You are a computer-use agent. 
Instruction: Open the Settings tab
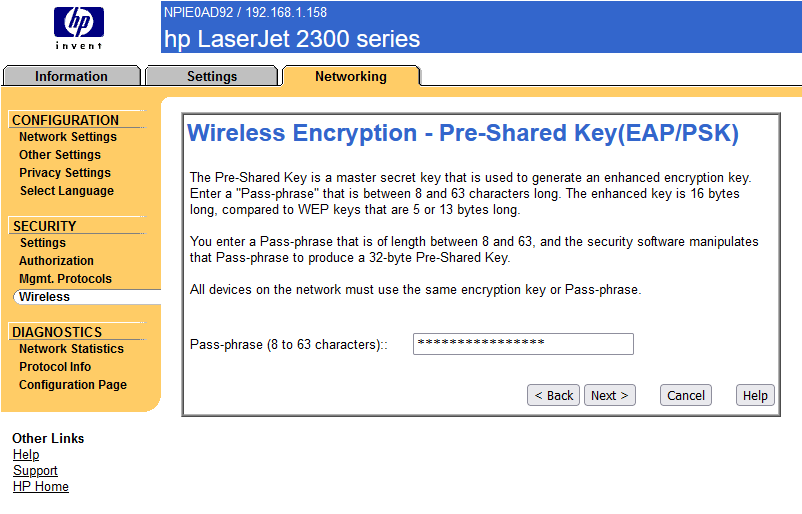(212, 76)
